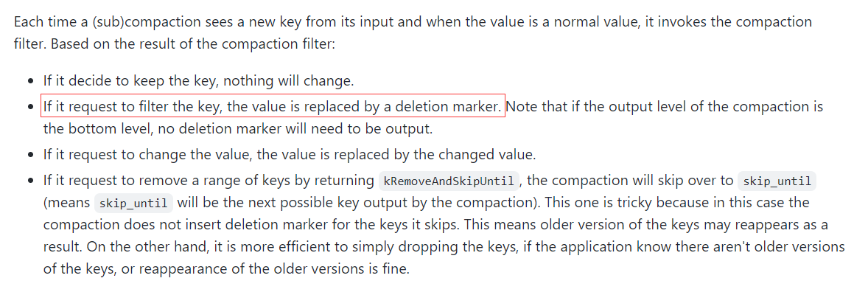
Task: Click the kRemoveAndSkipUntil inline code
Action: coord(449,181)
